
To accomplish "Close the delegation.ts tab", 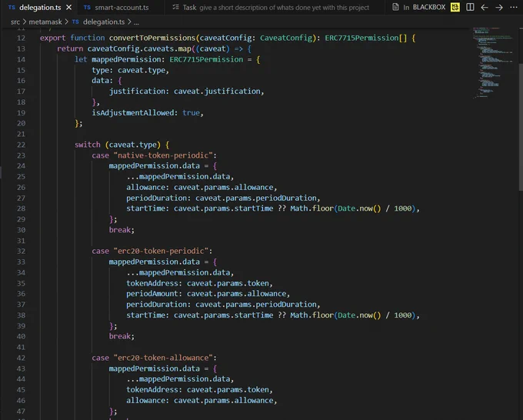I will tap(68, 8).
